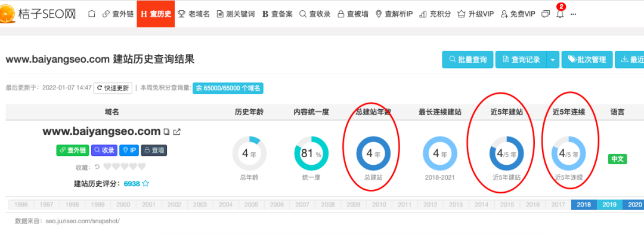
Task: Open 免费VIP menu item
Action: [518, 14]
